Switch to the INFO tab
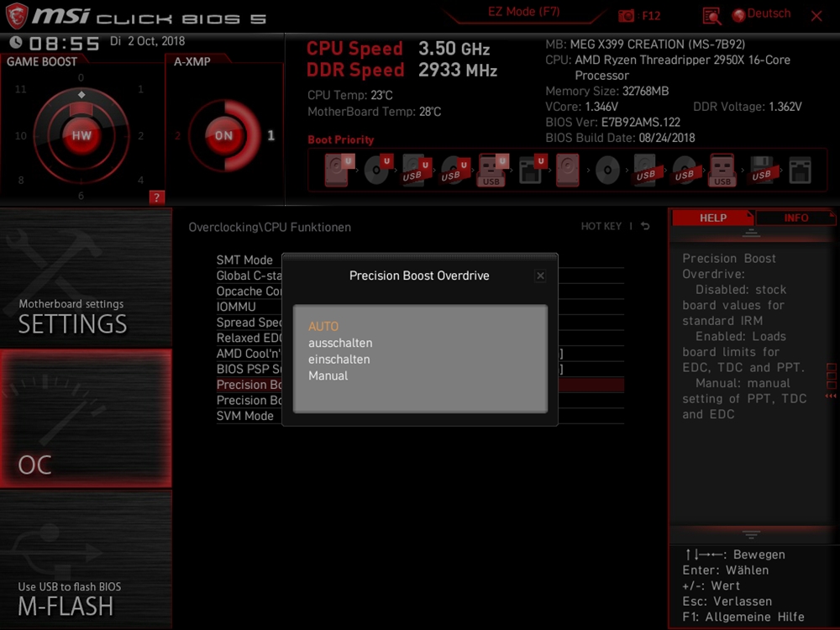This screenshot has height=630, width=840. pyautogui.click(x=795, y=218)
